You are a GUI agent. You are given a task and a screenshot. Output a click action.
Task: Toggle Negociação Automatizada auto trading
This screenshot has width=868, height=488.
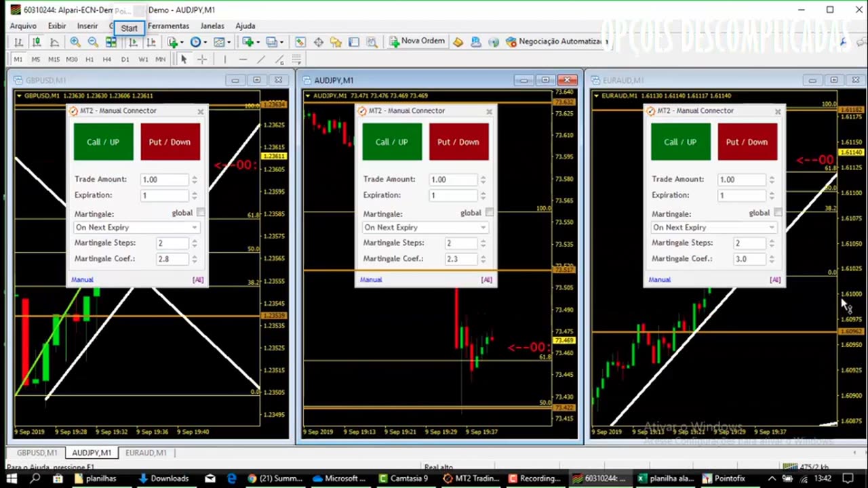[x=555, y=42]
